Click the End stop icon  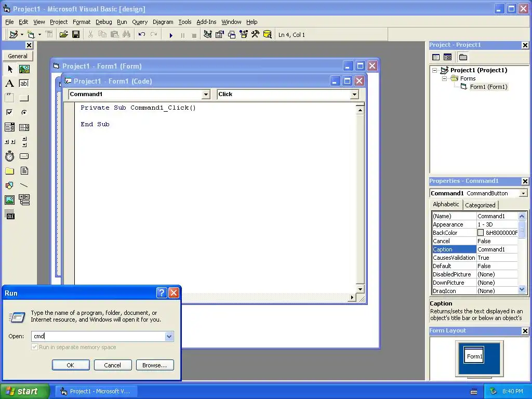194,35
